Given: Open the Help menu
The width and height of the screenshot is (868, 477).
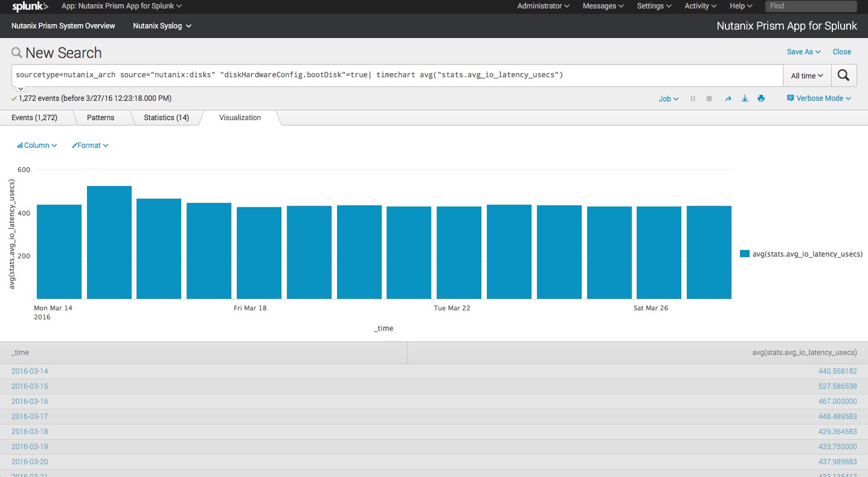Looking at the screenshot, I should tap(741, 6).
